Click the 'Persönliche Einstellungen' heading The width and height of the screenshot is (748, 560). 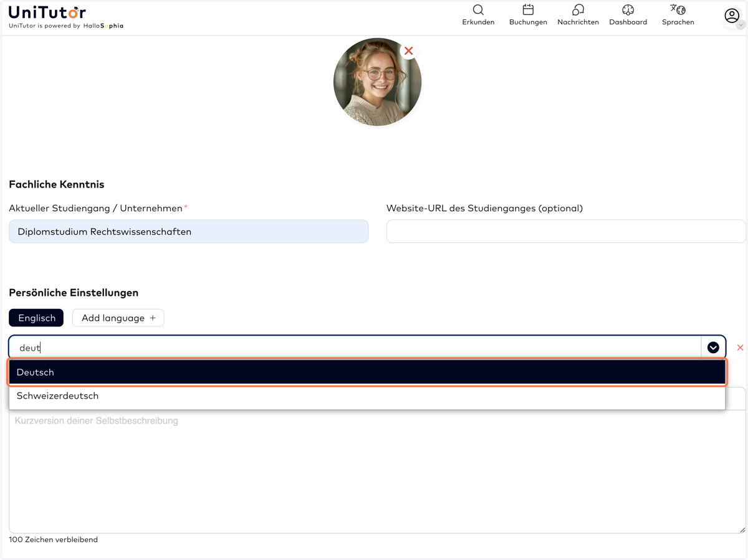coord(74,293)
